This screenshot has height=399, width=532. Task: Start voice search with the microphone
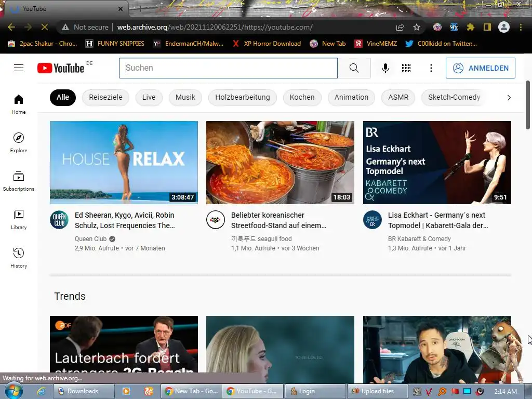point(385,68)
